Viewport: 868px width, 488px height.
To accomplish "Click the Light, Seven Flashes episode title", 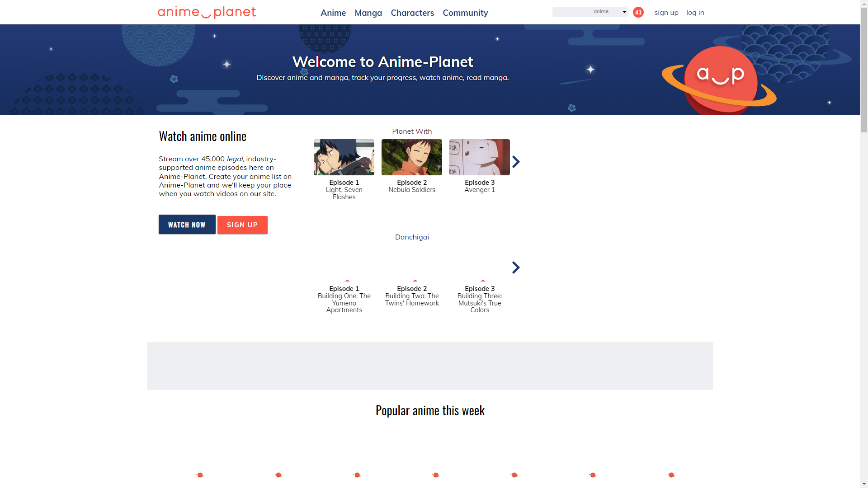I will (344, 193).
